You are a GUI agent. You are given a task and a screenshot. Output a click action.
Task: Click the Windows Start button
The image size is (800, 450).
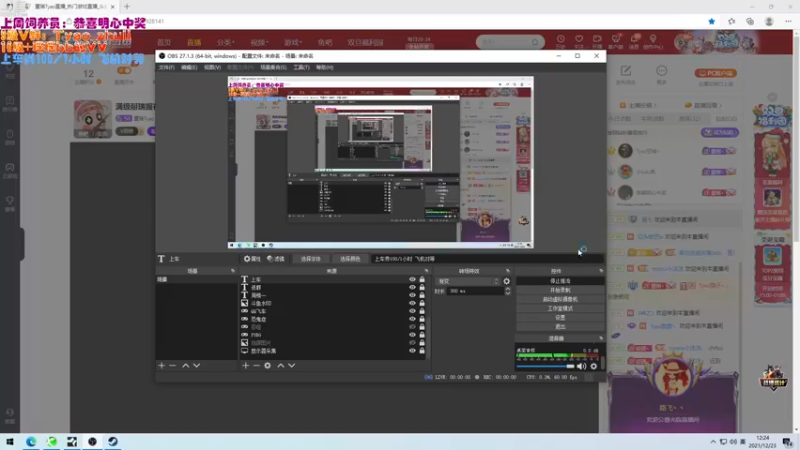(10, 441)
